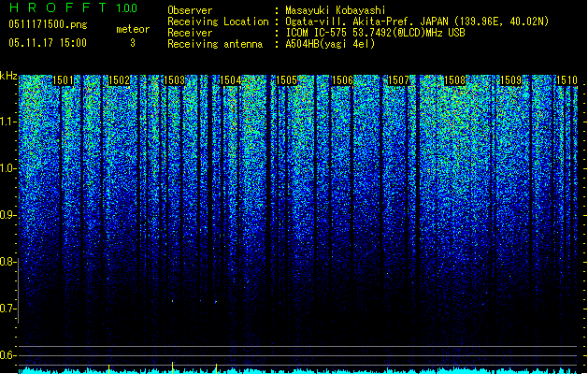Click the 1504 time marker

(x=231, y=80)
